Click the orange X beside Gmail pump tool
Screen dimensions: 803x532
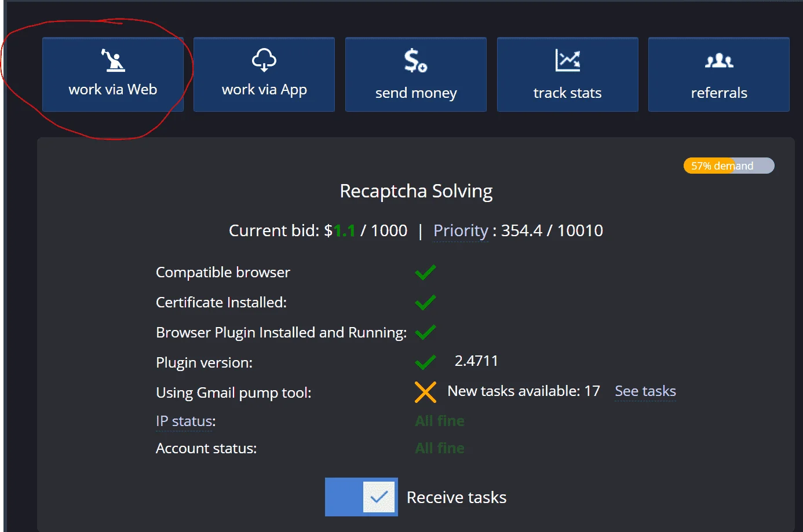click(x=425, y=392)
